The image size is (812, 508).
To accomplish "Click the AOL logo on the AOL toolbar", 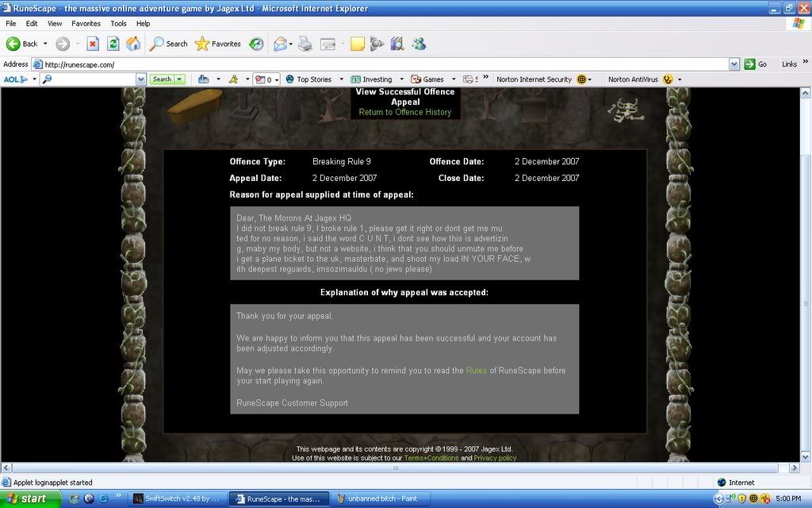I will click(x=16, y=79).
